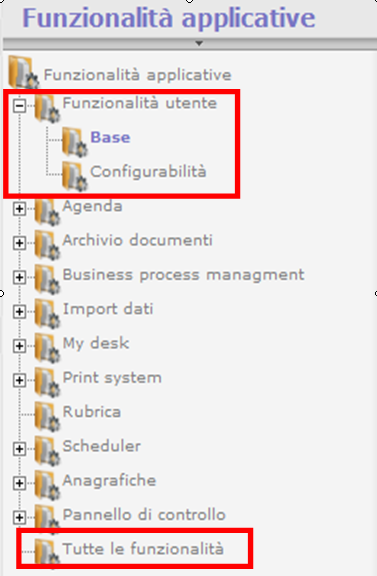Click the Funzionalità applicative root folder icon

click(23, 72)
